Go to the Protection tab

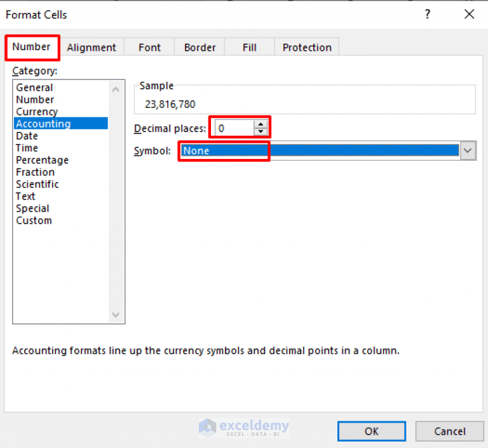tap(307, 48)
